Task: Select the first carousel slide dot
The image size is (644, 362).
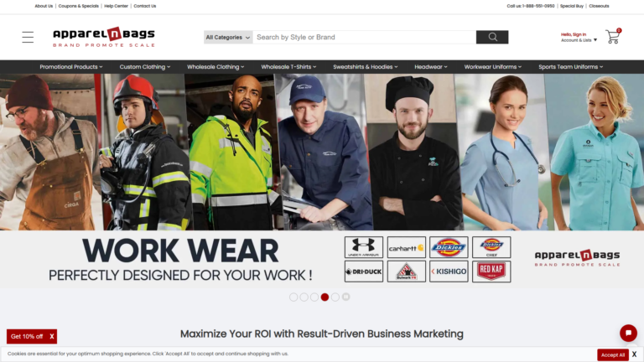Action: click(x=293, y=297)
